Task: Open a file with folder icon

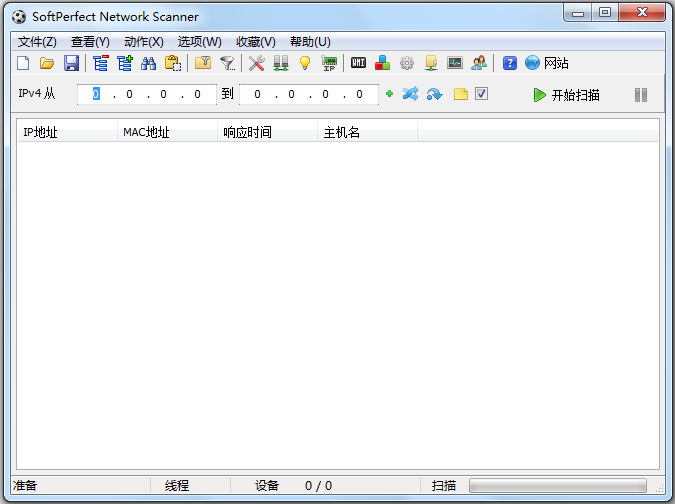Action: 47,63
